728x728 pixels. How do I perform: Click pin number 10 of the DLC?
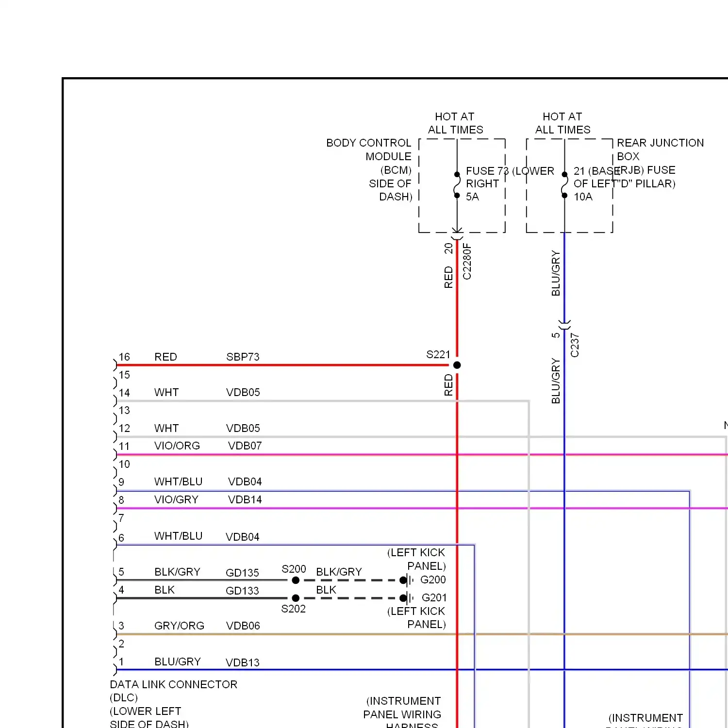(124, 464)
